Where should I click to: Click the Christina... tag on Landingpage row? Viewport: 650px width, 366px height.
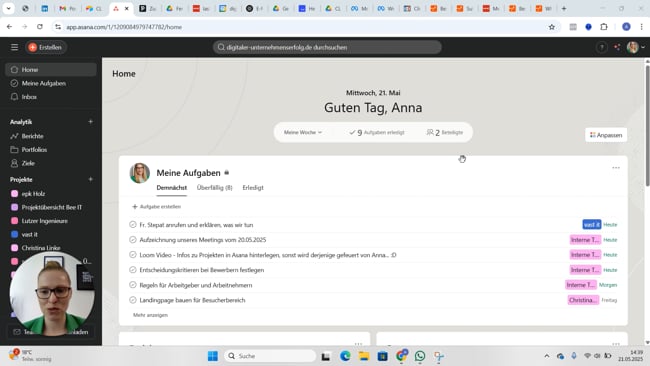click(583, 300)
